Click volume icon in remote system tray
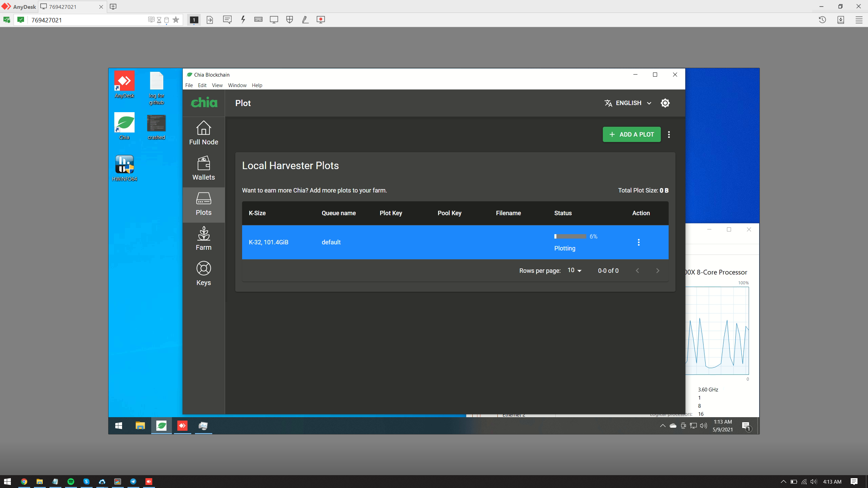The image size is (868, 488). point(704,426)
